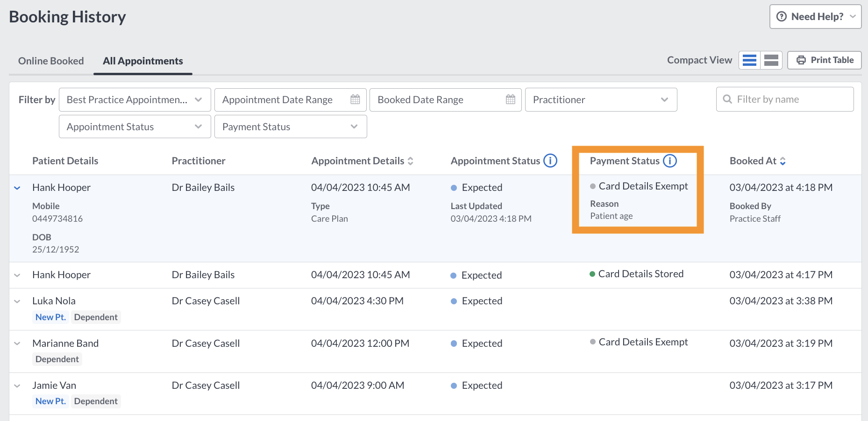Click the Dependent tag under Luka Nola
Image resolution: width=868 pixels, height=421 pixels.
pos(96,317)
